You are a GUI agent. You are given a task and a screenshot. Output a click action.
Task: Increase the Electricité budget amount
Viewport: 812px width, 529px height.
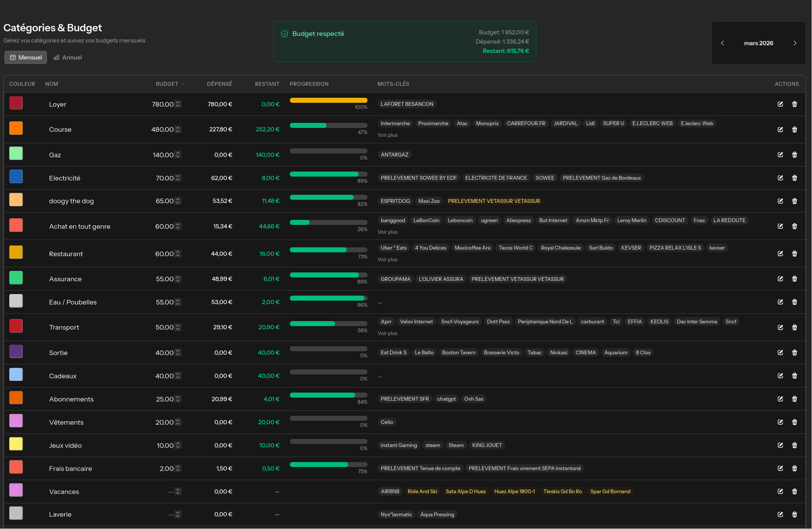tap(178, 176)
